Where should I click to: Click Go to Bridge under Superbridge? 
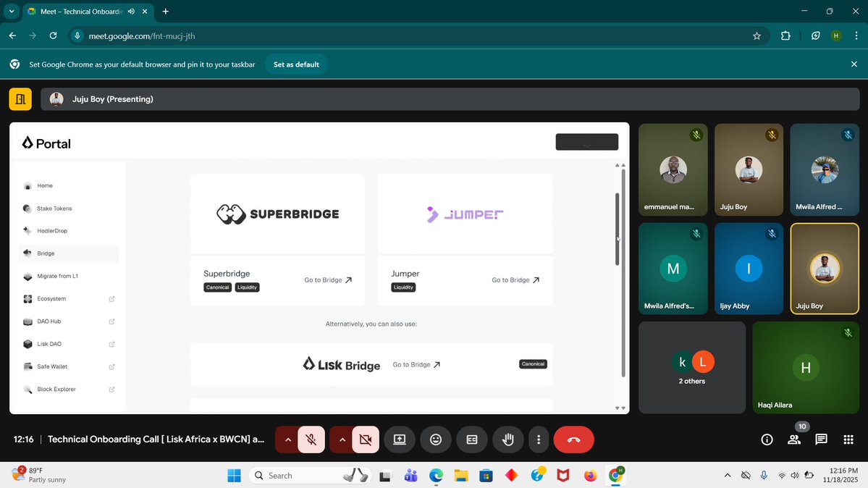328,279
